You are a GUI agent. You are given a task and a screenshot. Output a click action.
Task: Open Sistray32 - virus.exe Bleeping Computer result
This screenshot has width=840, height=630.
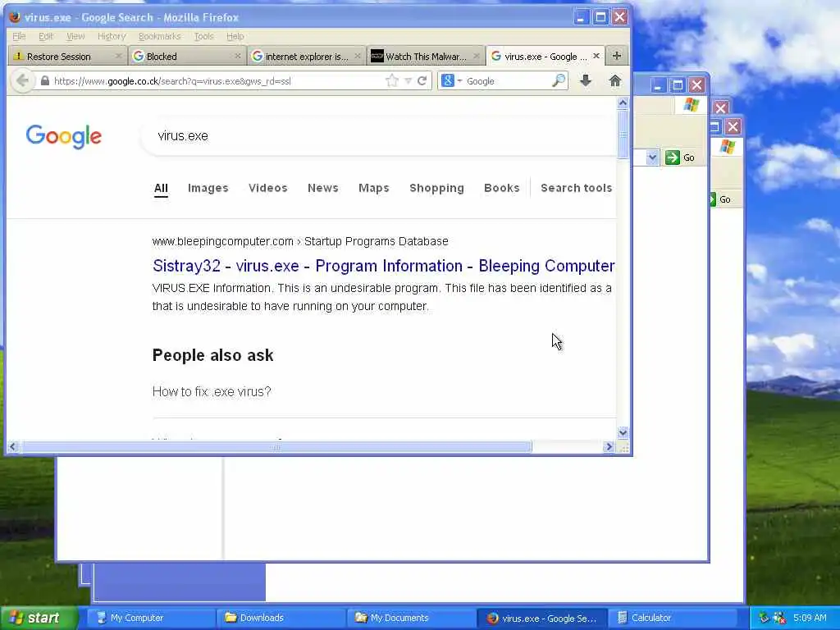pos(384,266)
